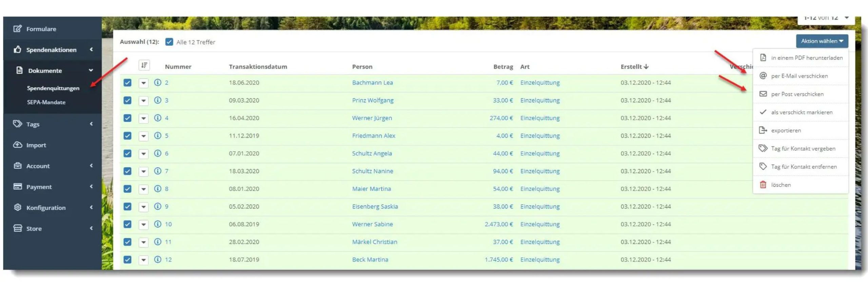This screenshot has height=289, width=868.
Task: Click the trash icon next to löschen
Action: tap(763, 185)
